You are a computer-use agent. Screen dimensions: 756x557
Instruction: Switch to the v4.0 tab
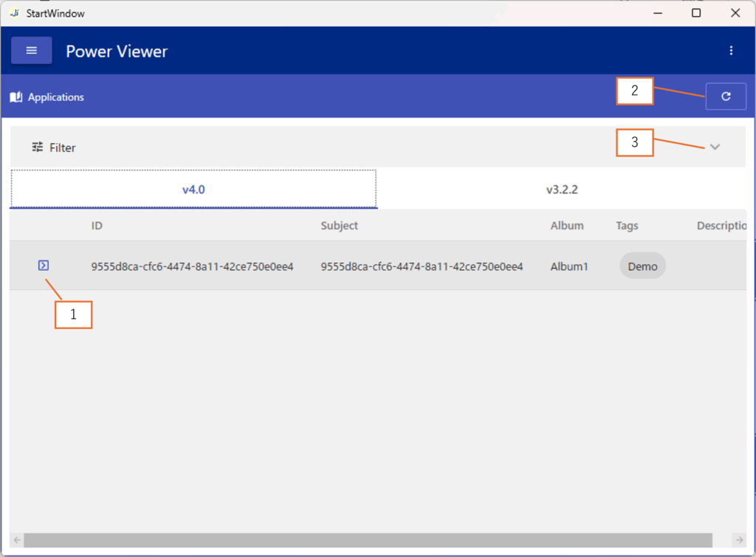(193, 190)
